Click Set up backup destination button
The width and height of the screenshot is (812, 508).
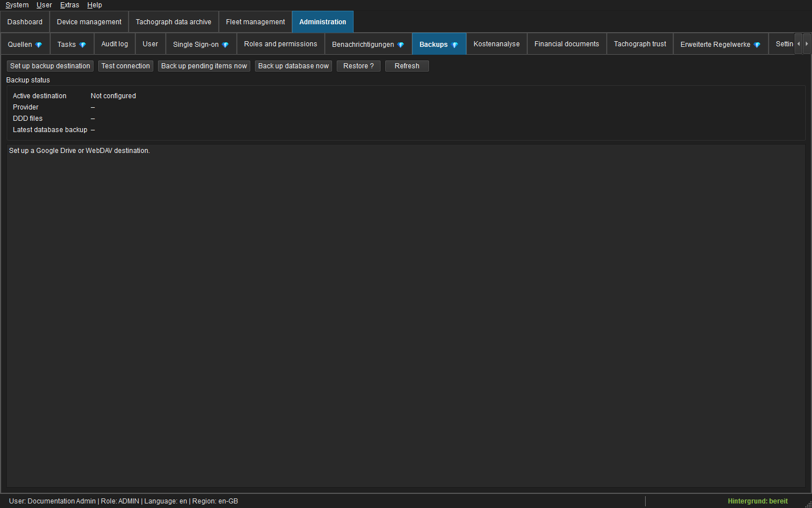50,66
